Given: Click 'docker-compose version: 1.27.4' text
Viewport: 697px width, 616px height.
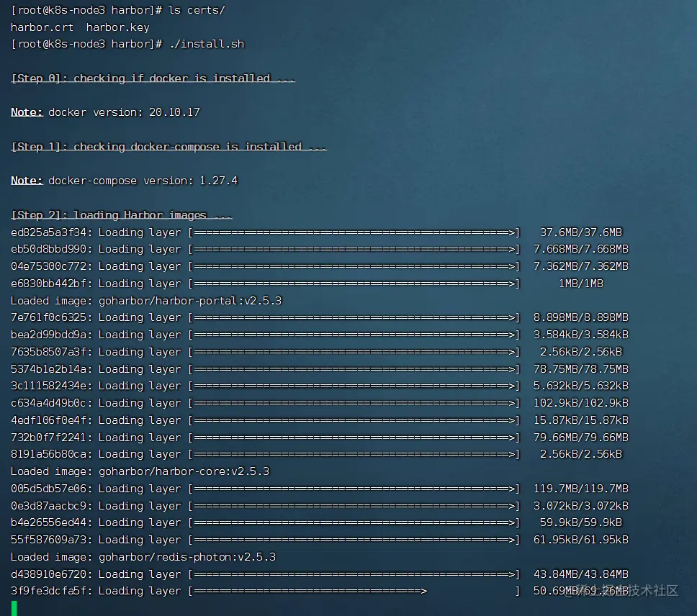Looking at the screenshot, I should click(x=143, y=181).
